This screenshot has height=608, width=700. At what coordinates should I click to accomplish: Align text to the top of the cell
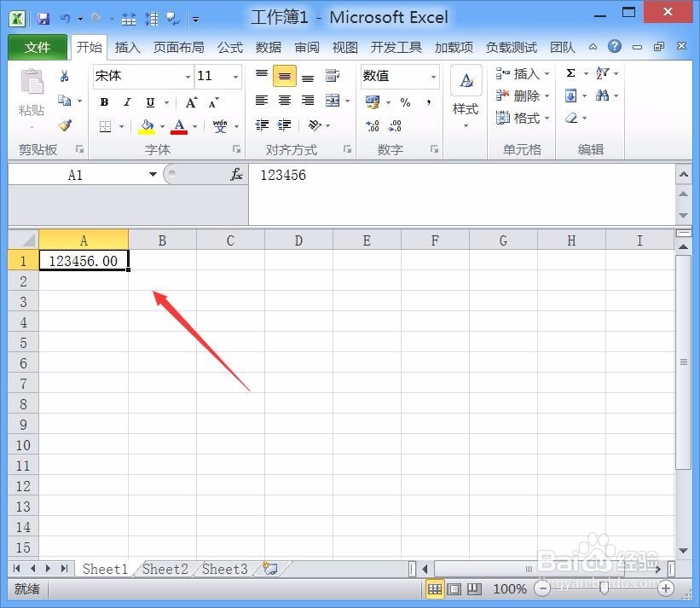(262, 75)
